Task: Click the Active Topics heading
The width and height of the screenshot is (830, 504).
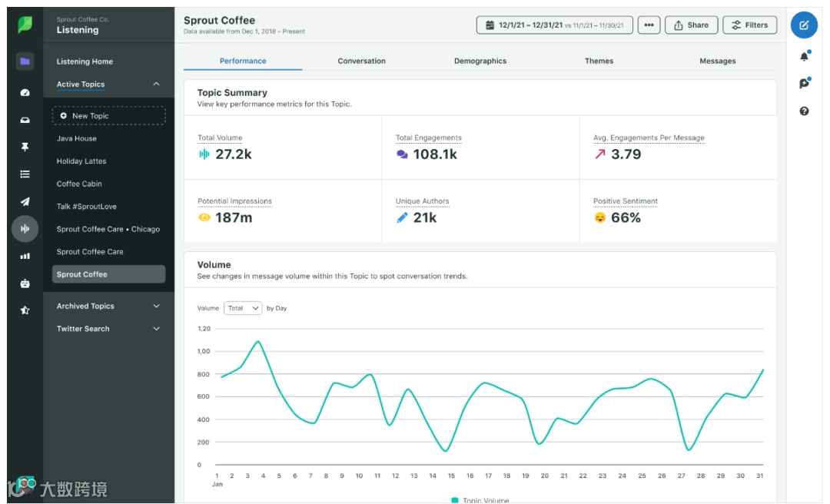Action: pos(81,85)
